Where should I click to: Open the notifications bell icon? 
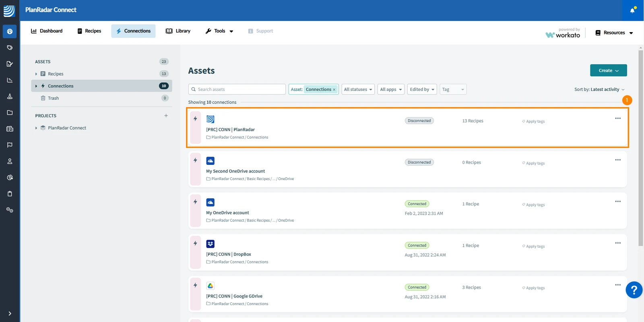632,10
